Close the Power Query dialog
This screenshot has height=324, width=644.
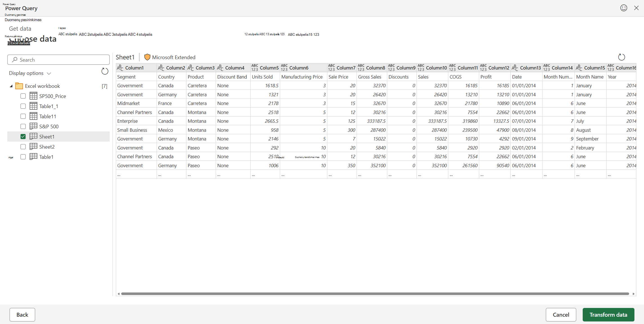pos(636,8)
